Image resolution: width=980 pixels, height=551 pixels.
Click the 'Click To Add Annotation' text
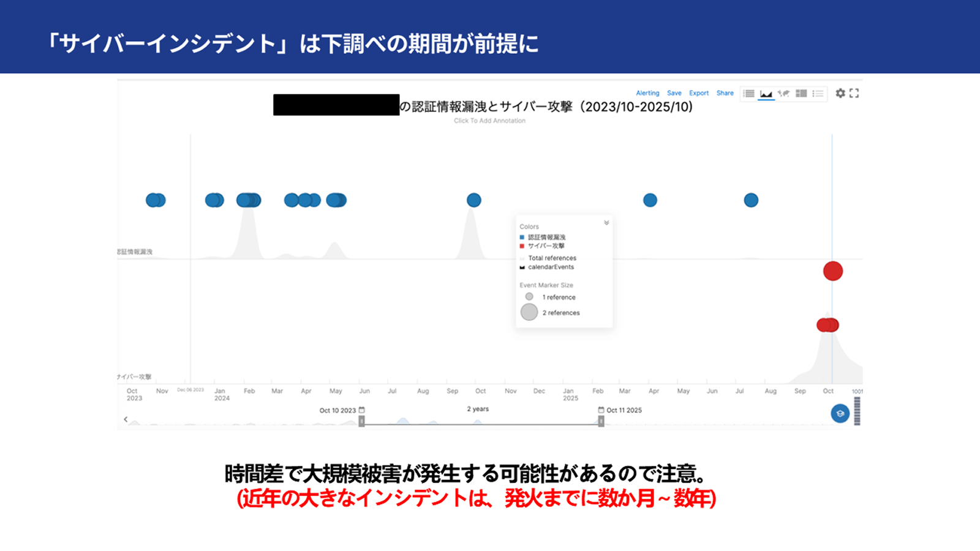click(489, 121)
